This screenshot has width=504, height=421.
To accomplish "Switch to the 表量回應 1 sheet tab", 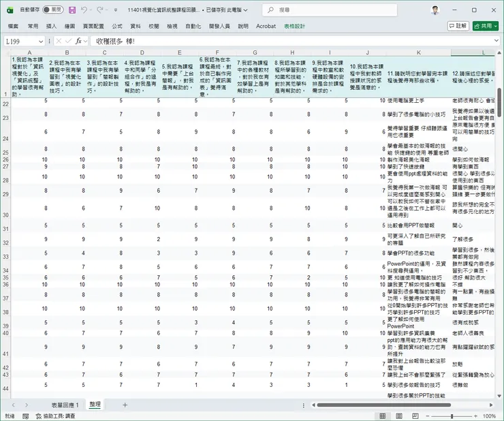I will (65, 405).
